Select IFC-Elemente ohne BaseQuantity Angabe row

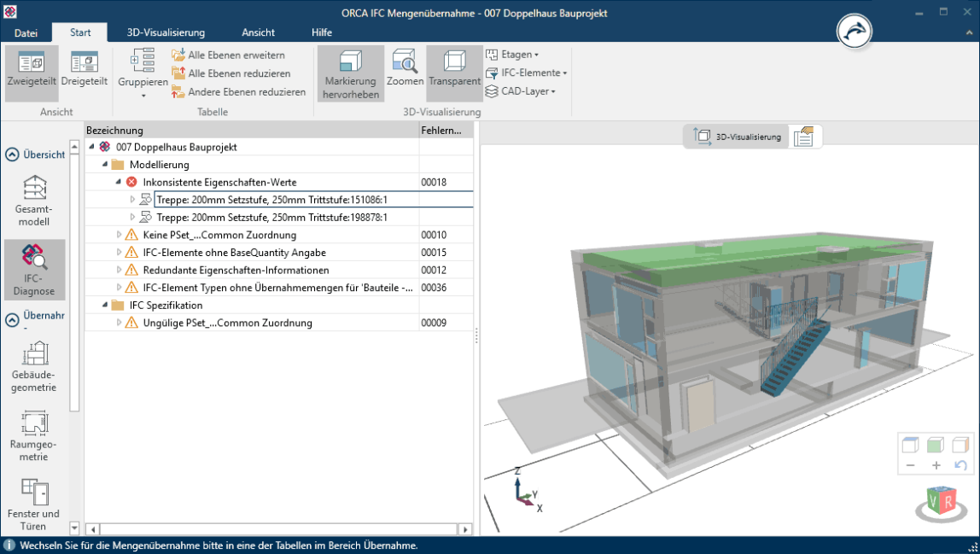pyautogui.click(x=279, y=253)
